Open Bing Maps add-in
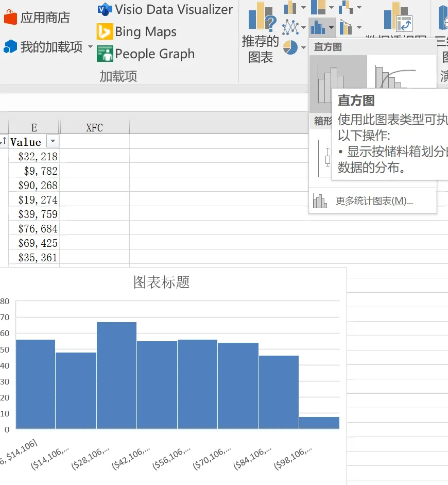 pos(136,31)
